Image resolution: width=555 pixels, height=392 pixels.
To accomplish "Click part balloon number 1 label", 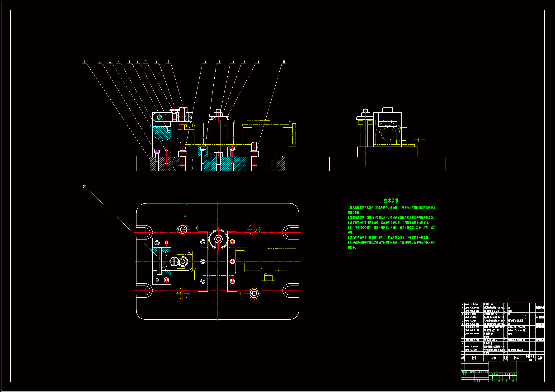I will click(x=84, y=62).
